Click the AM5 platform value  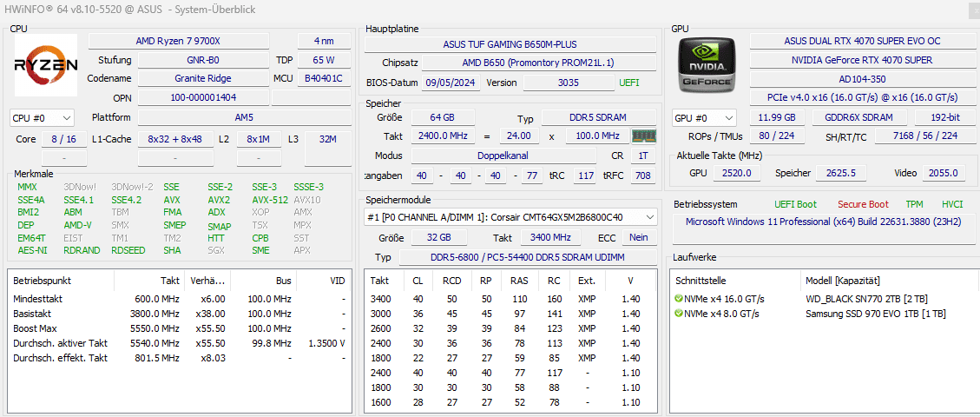pyautogui.click(x=244, y=117)
